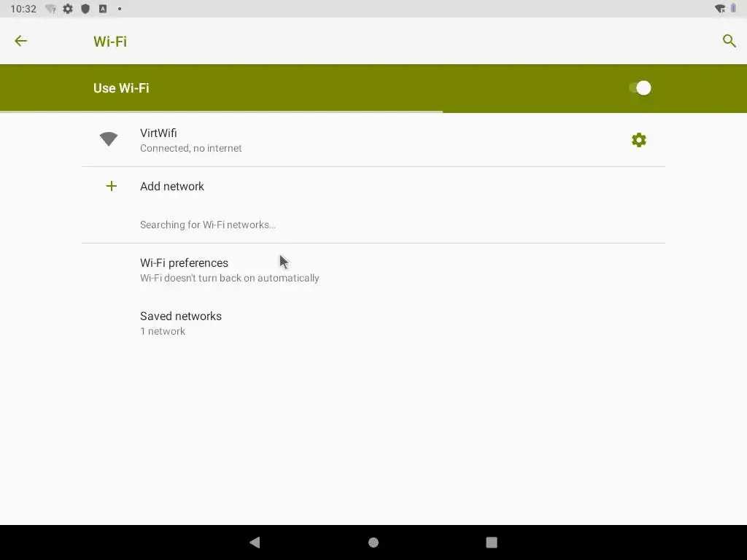747x560 pixels.
Task: Choose Add network
Action: click(x=373, y=186)
